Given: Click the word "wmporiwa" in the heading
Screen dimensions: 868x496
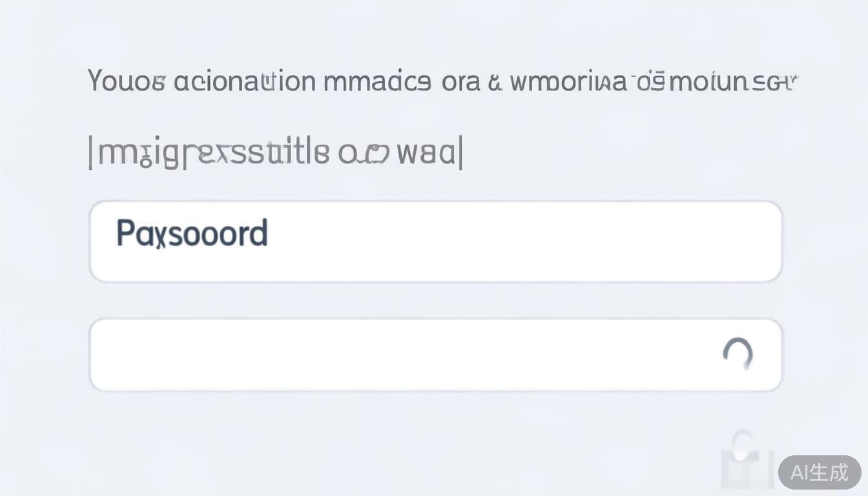Looking at the screenshot, I should pos(568,82).
